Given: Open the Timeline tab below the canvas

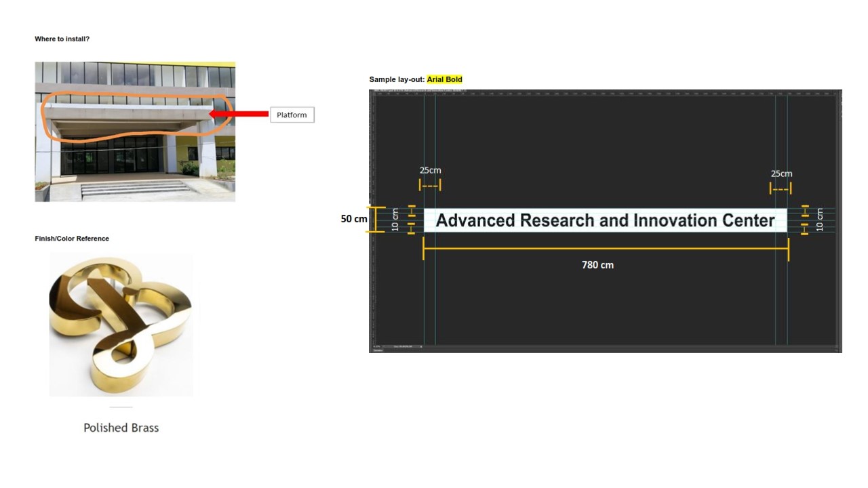Looking at the screenshot, I should (378, 350).
